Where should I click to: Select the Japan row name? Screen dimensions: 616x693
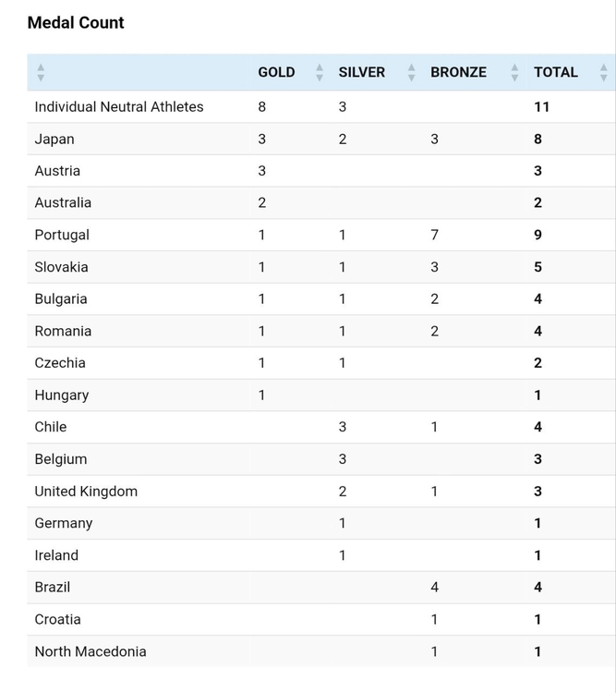(x=54, y=140)
